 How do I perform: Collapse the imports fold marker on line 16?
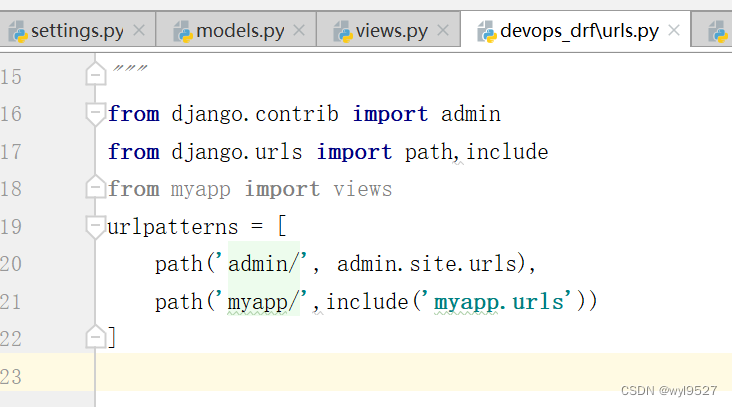(96, 114)
